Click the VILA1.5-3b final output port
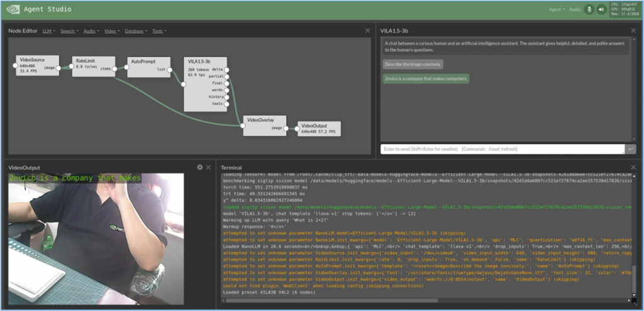Image resolution: width=644 pixels, height=311 pixels. coord(226,84)
